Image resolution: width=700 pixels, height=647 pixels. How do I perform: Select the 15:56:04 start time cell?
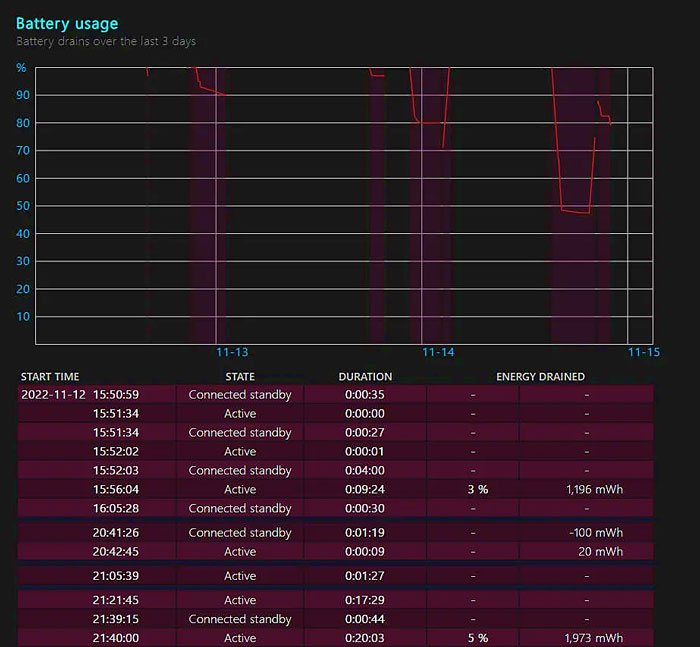pos(116,489)
